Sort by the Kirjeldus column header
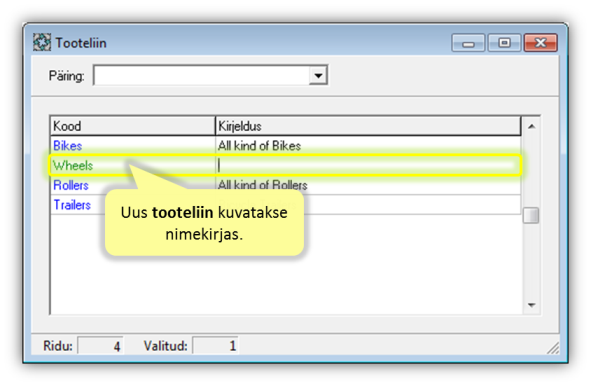 tap(368, 126)
